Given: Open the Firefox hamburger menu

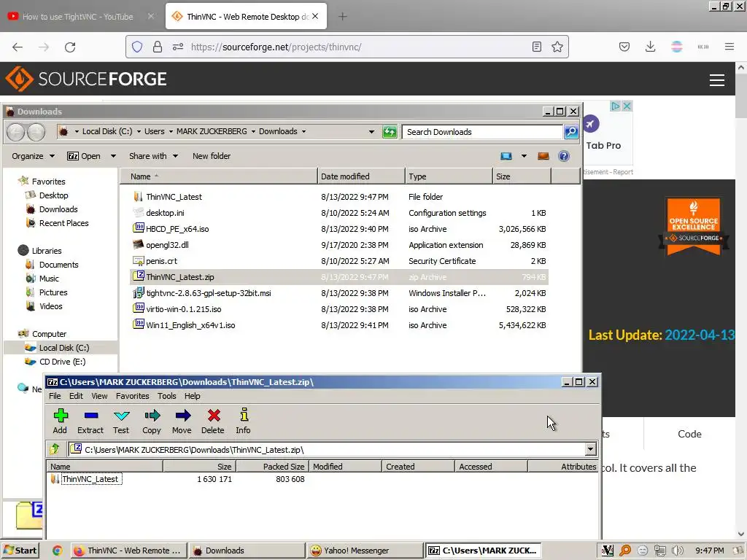Looking at the screenshot, I should pos(729,47).
